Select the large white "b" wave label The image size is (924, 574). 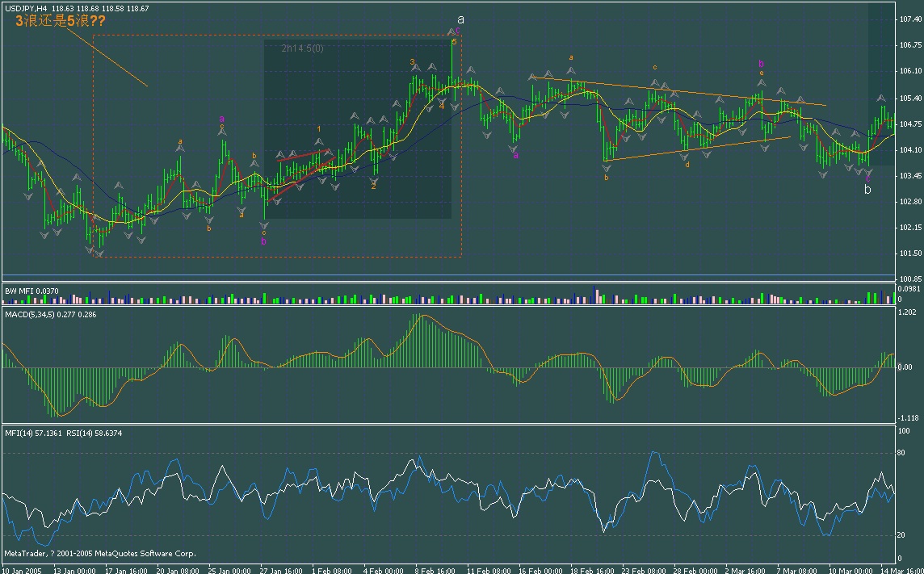click(867, 190)
